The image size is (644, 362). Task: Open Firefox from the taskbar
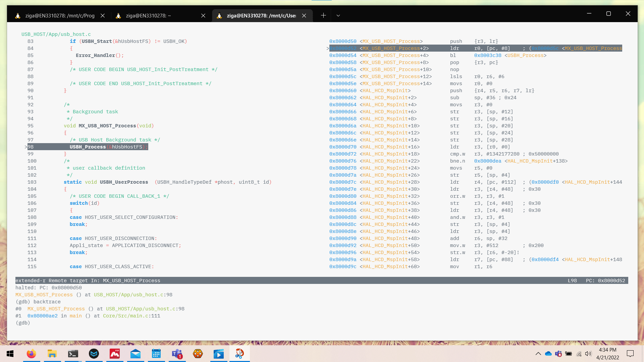tap(31, 354)
